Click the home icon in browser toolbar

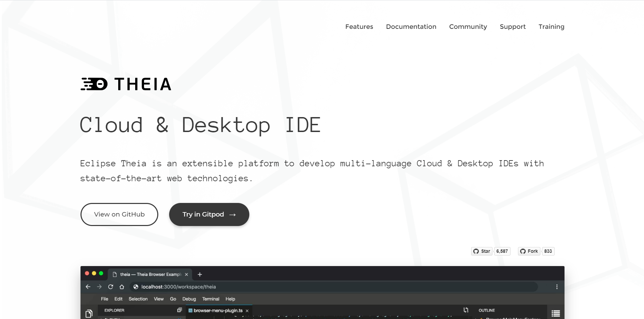122,287
